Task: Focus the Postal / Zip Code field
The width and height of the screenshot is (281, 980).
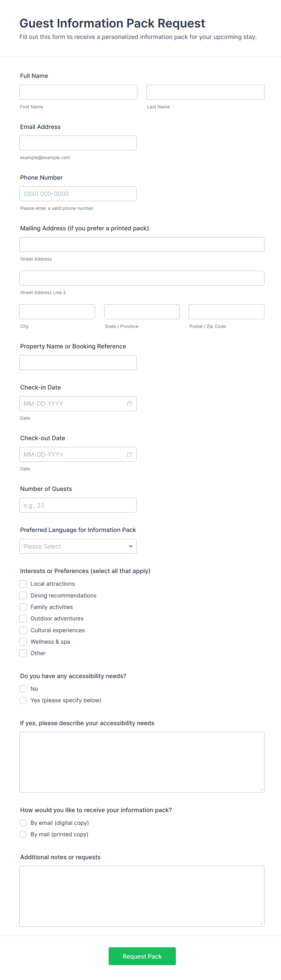Action: (x=226, y=312)
